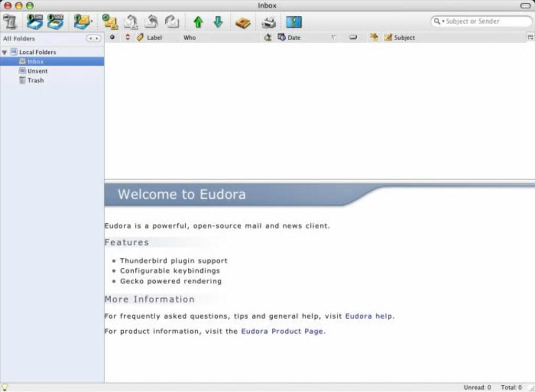Screen dimensions: 535x392
Task: Click the Forward message toolbar icon
Action: point(152,22)
